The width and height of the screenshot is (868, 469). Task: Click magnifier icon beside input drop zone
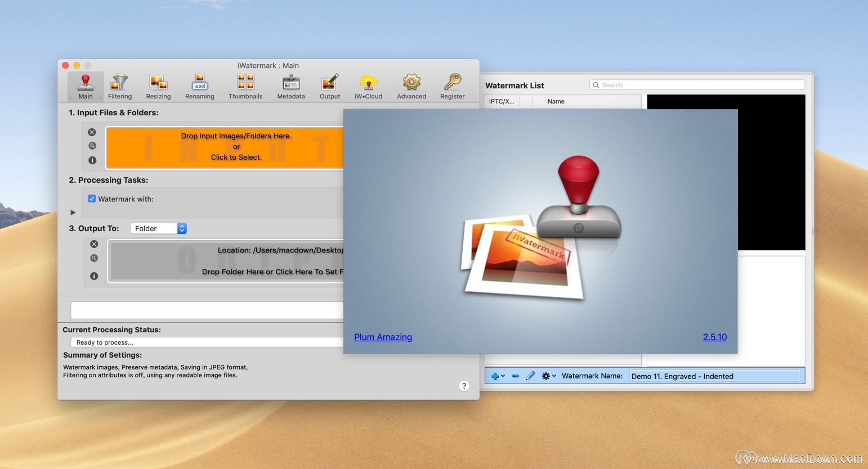tap(92, 146)
